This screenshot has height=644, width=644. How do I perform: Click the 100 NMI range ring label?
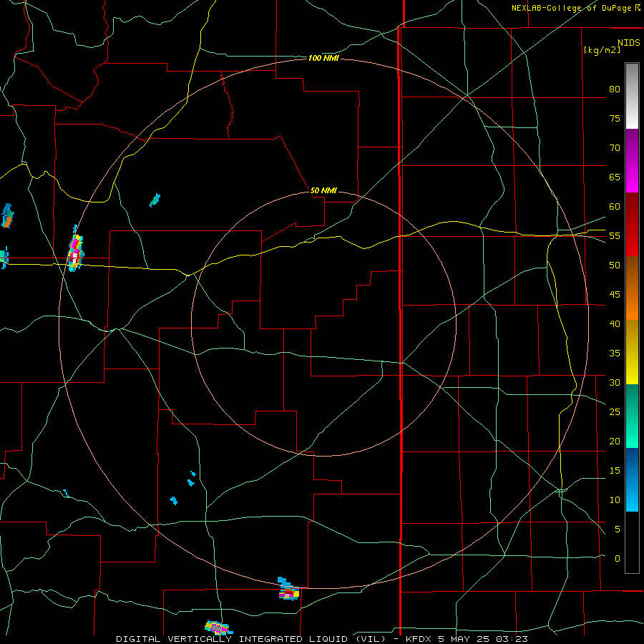(x=323, y=59)
